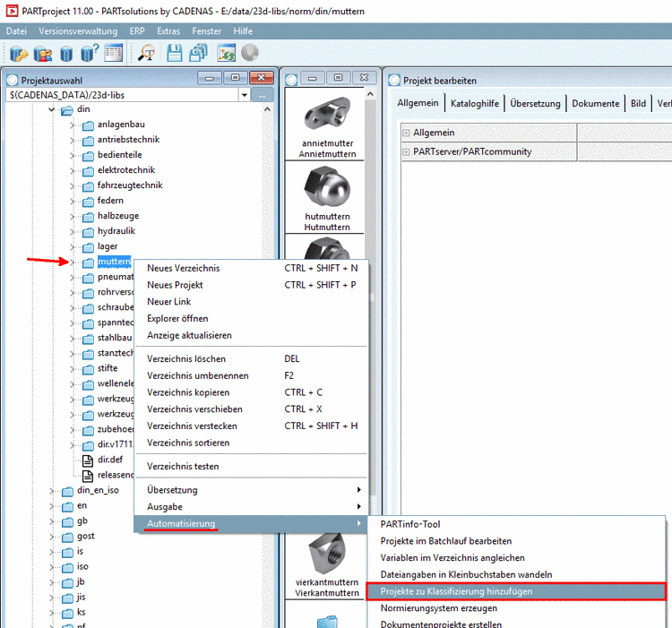Open the Extras menu
The image size is (672, 628).
[x=168, y=30]
